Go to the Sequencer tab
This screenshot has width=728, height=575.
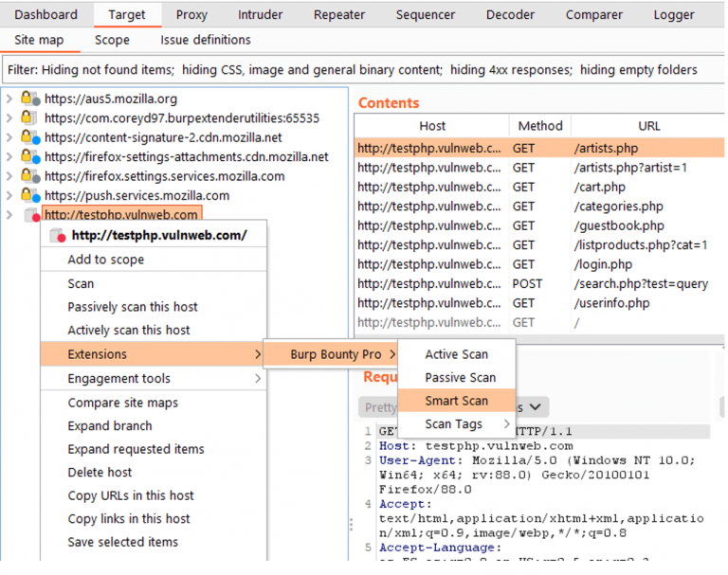[426, 15]
